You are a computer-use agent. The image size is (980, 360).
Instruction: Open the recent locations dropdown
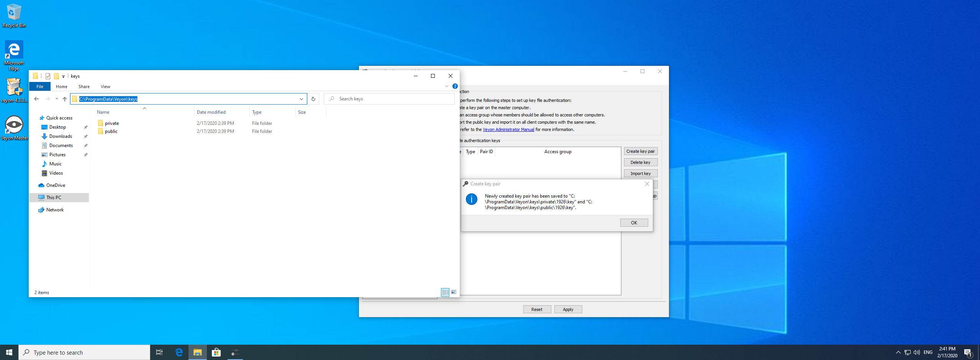57,99
